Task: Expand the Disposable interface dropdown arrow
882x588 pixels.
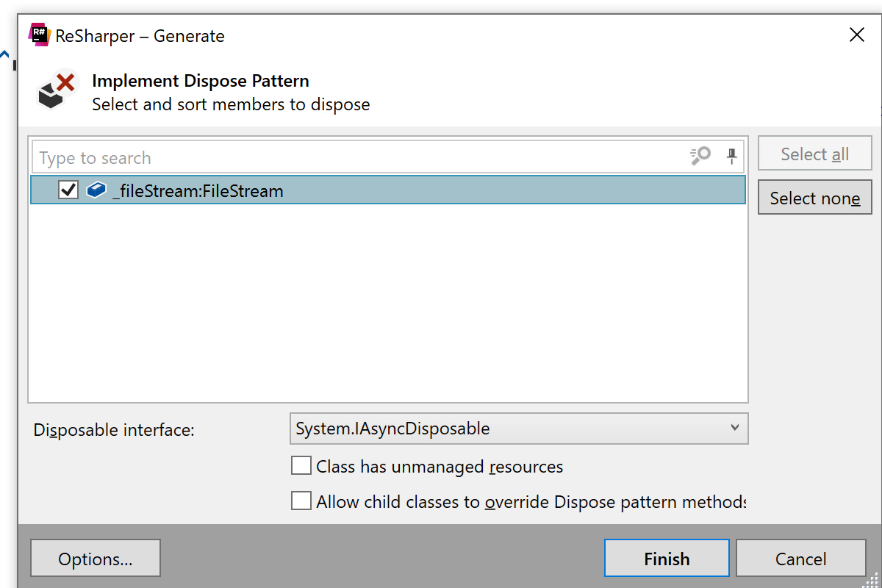Action: 734,429
